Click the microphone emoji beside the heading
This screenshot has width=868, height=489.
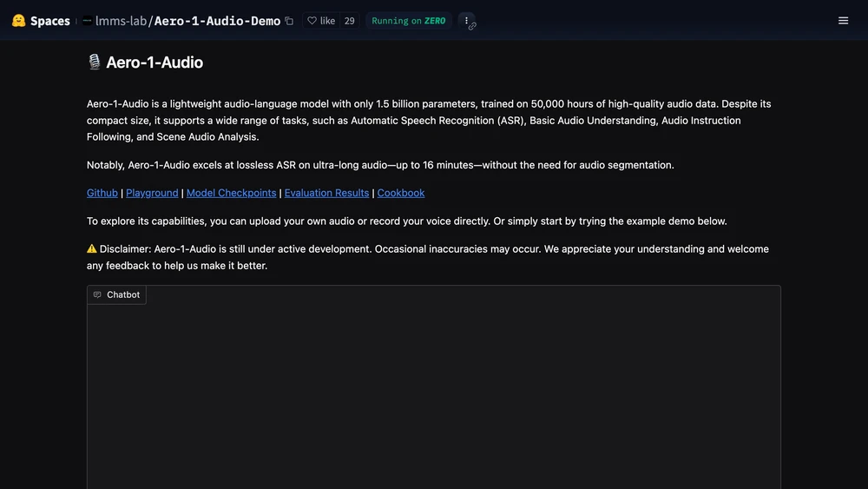click(x=94, y=62)
